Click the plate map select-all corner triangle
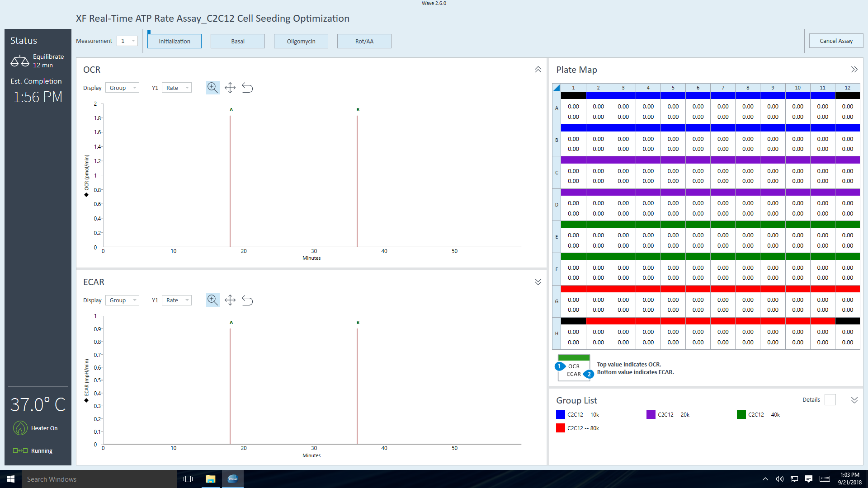 [557, 88]
